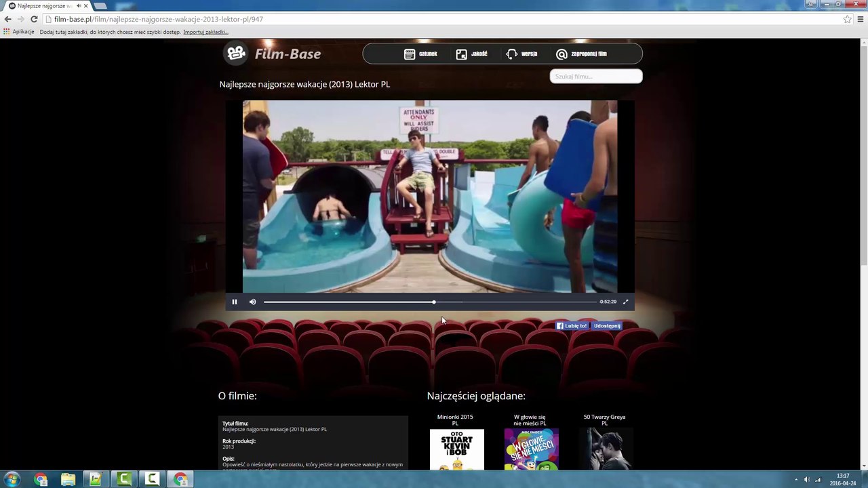Close the Najlepsze najgorsze browser tab
This screenshot has width=868, height=488.
86,5
